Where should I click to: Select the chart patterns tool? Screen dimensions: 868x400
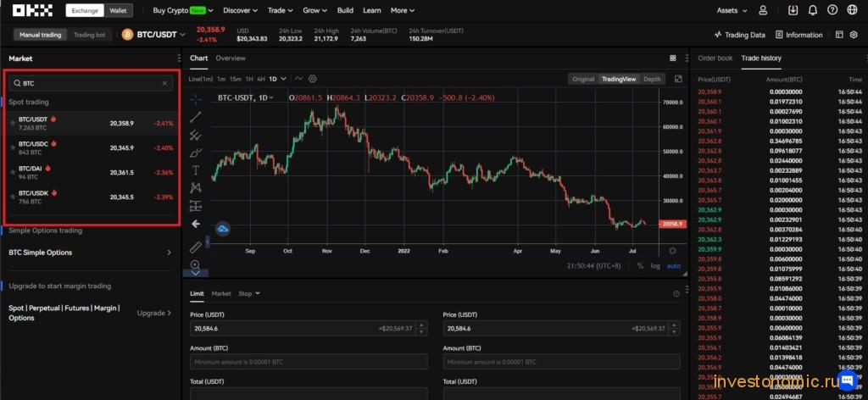point(196,187)
